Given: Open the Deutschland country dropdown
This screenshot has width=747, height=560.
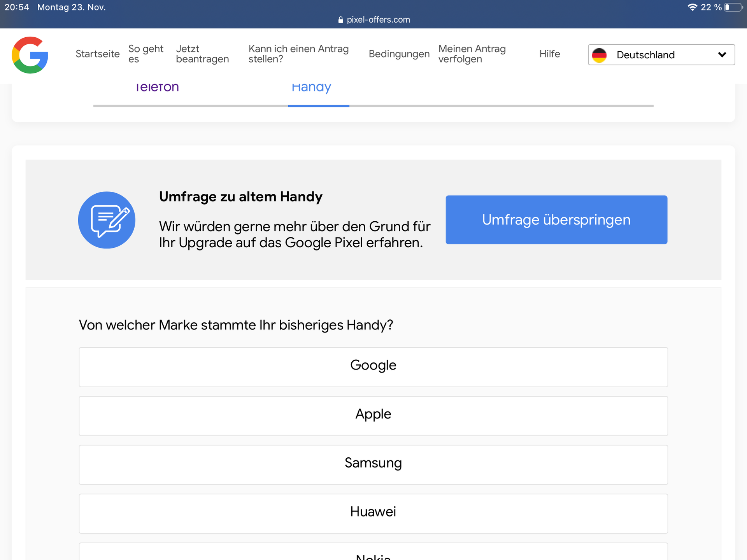Looking at the screenshot, I should [661, 55].
